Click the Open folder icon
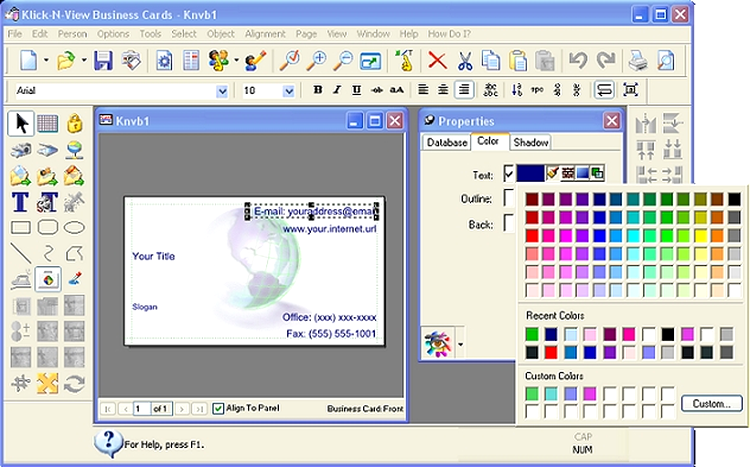750x467 pixels. coord(66,61)
